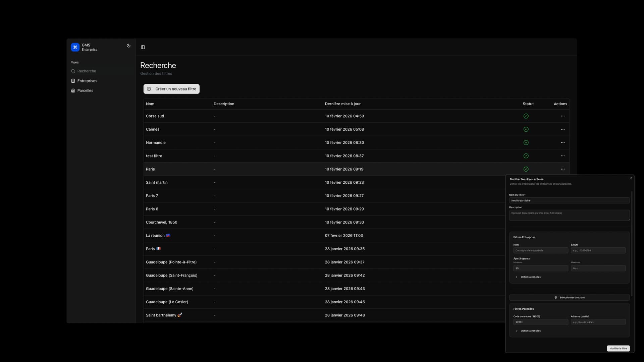This screenshot has height=362, width=644.
Task: Open Entreprises view in sidebar
Action: pos(87,81)
